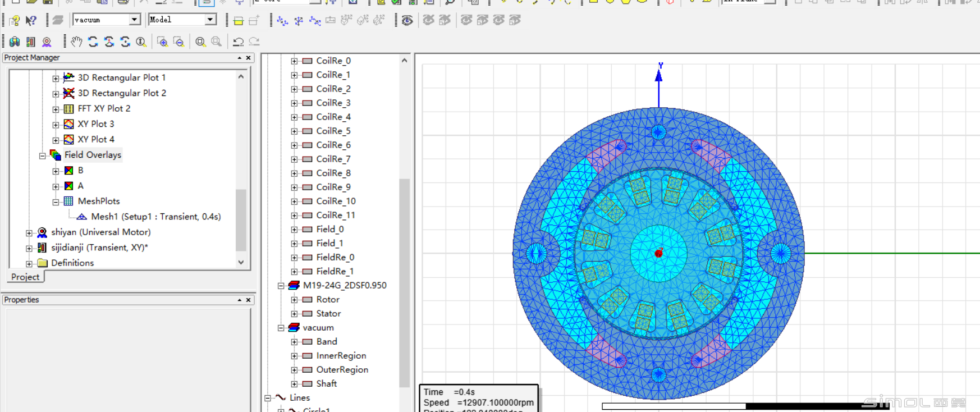Click the Mirror objects icon
Image resolution: width=980 pixels, height=412 pixels.
(315, 21)
